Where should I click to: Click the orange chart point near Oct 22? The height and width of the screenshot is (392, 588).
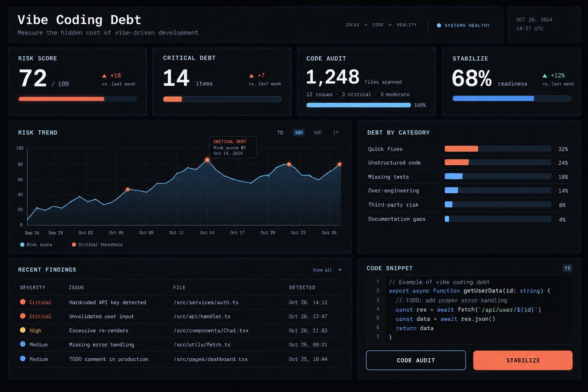pyautogui.click(x=289, y=164)
